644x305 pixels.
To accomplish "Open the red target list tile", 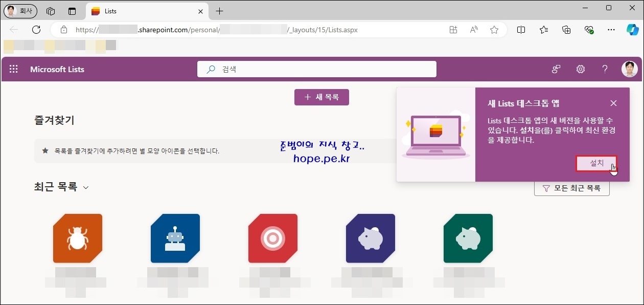I will [273, 238].
